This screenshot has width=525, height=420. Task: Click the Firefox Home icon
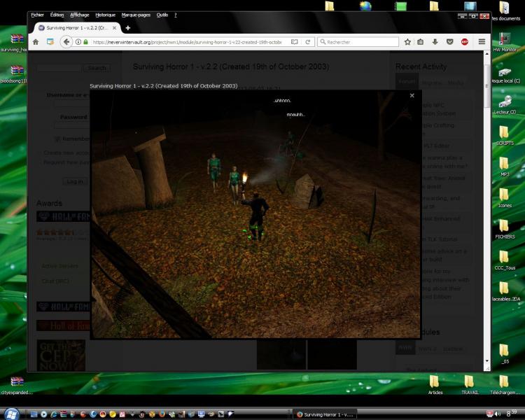[x=36, y=42]
